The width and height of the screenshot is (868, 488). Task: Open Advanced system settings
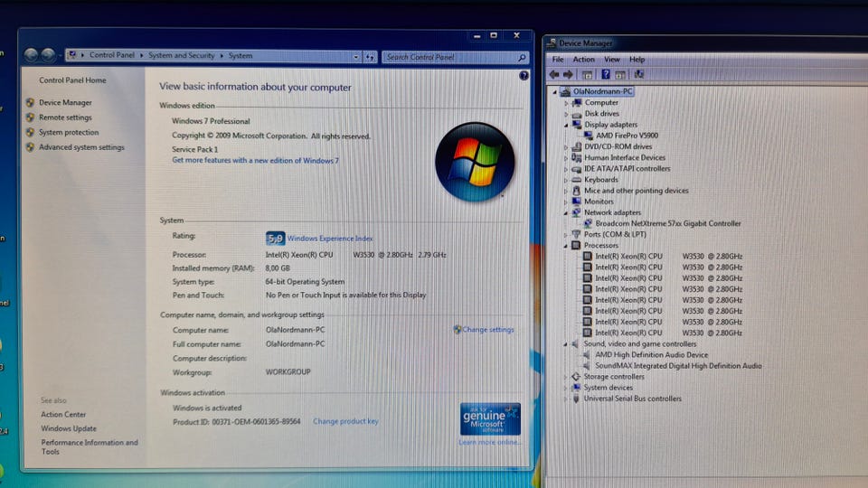[x=81, y=147]
